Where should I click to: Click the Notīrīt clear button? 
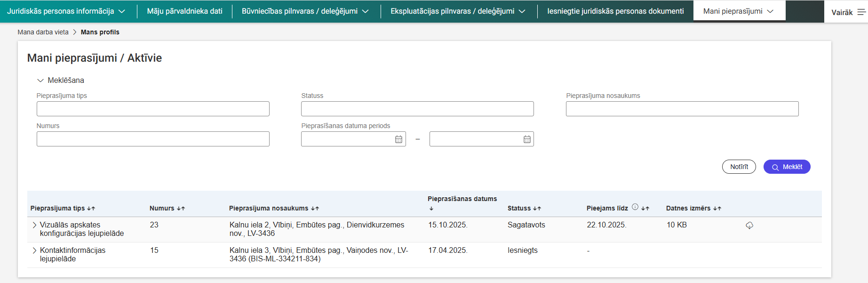point(739,167)
